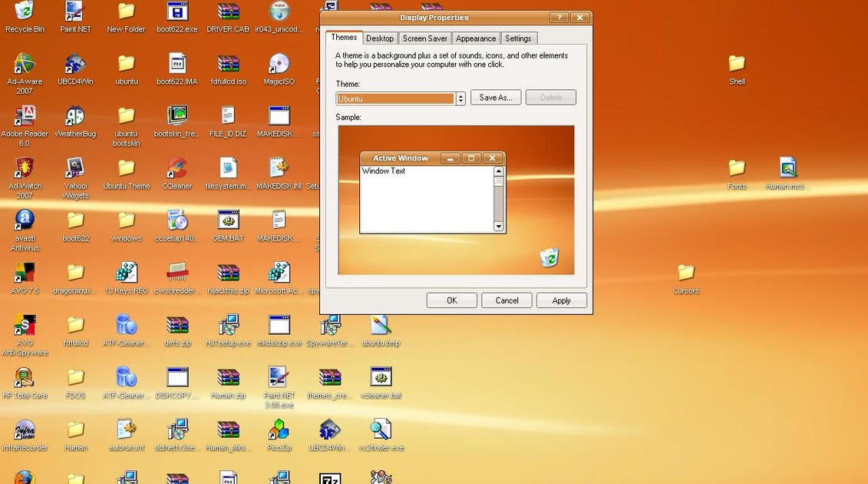Click the boot622.exe floppy icon
Image resolution: width=868 pixels, height=484 pixels.
pyautogui.click(x=177, y=11)
